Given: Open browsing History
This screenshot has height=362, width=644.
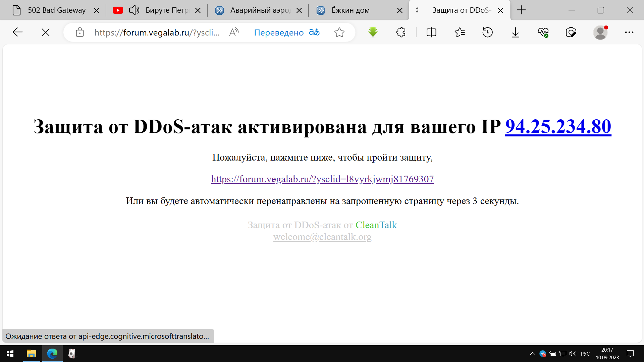Looking at the screenshot, I should tap(487, 32).
